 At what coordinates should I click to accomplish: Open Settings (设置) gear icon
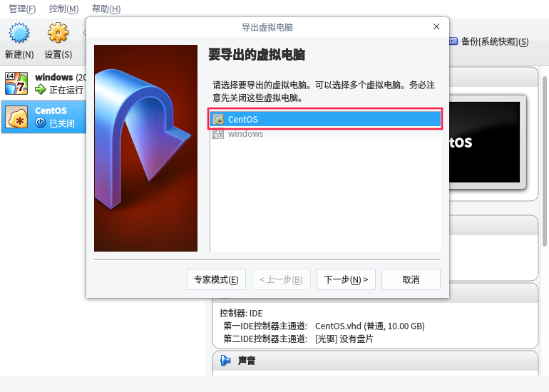pos(58,33)
